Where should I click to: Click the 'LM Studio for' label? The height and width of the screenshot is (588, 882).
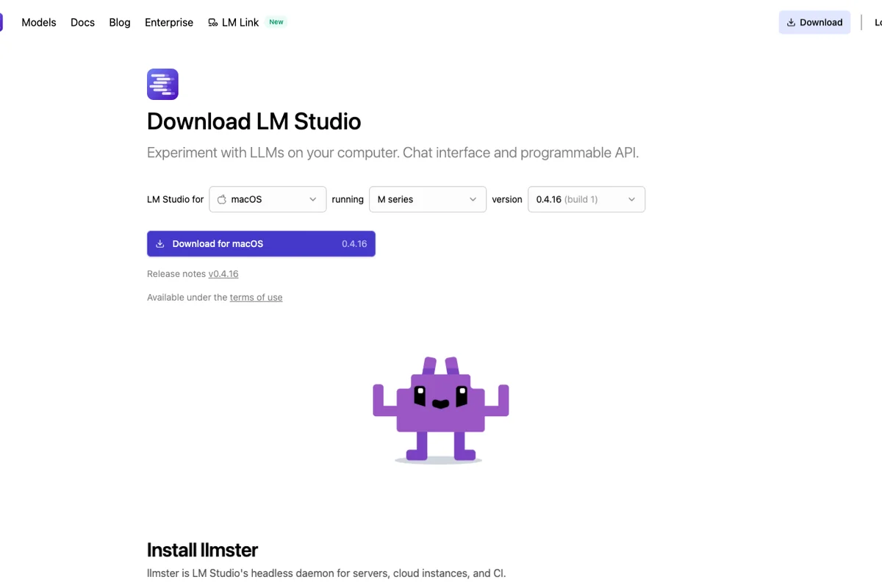point(175,199)
